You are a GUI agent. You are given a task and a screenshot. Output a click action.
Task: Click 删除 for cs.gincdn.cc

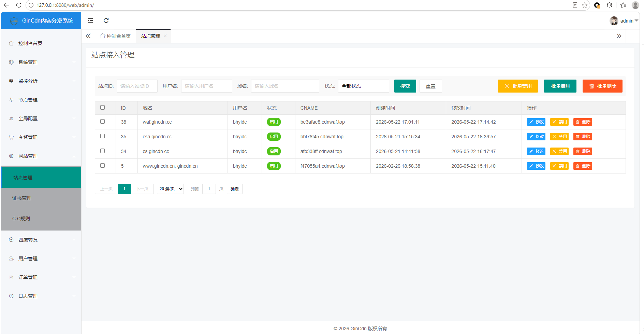click(x=583, y=151)
